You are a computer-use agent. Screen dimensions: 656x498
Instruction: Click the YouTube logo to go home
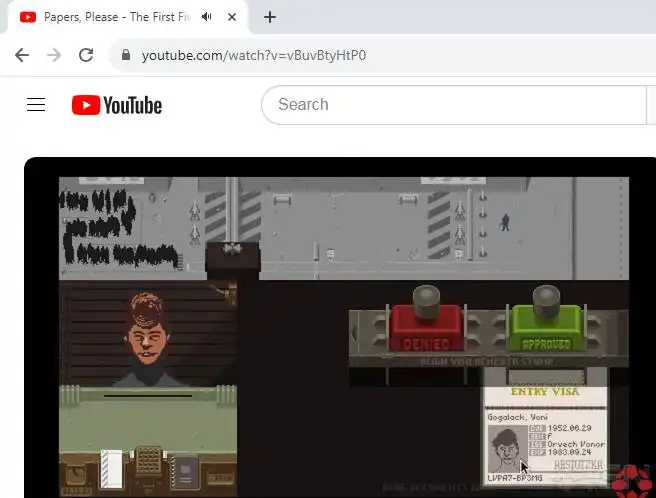click(x=117, y=105)
